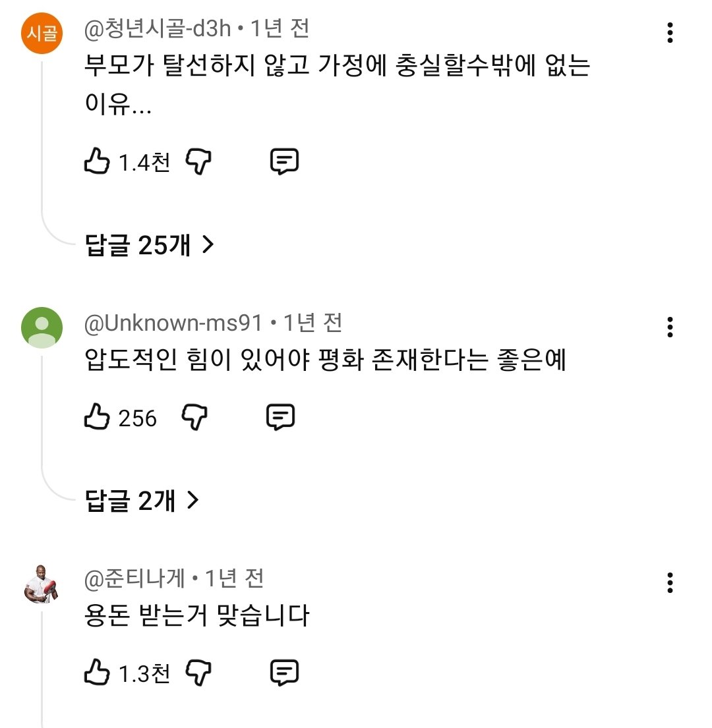The image size is (712, 728).
Task: Open options menu for 준티나게 comment
Action: pos(670,582)
